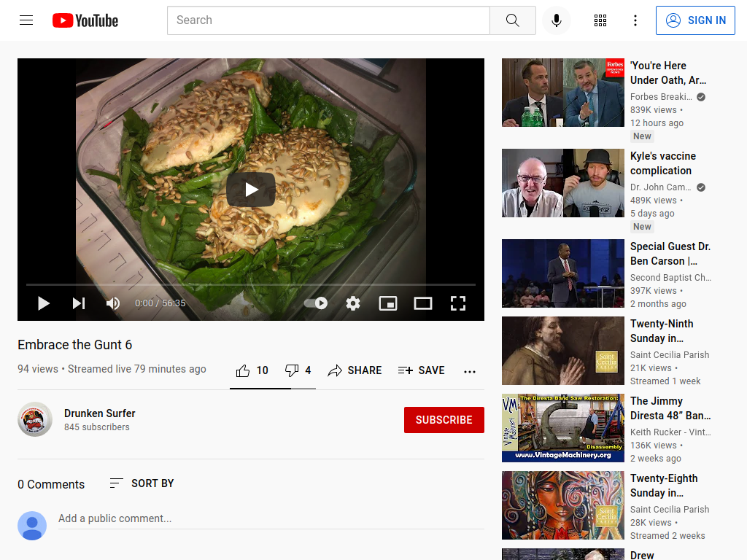This screenshot has width=747, height=560.
Task: Click Second Baptist Church channel text
Action: point(670,278)
